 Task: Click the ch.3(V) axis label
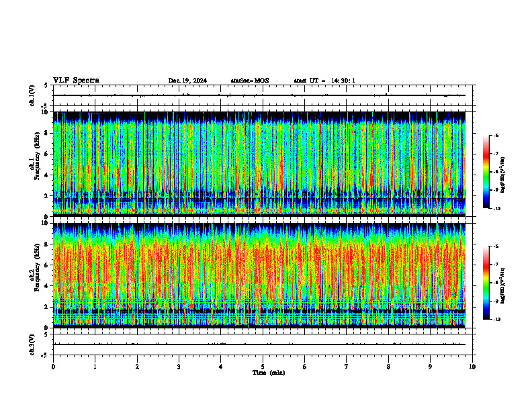[x=32, y=345]
